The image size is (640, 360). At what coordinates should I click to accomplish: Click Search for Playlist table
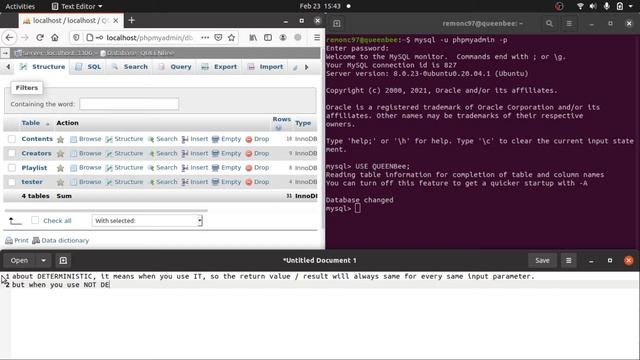162,168
